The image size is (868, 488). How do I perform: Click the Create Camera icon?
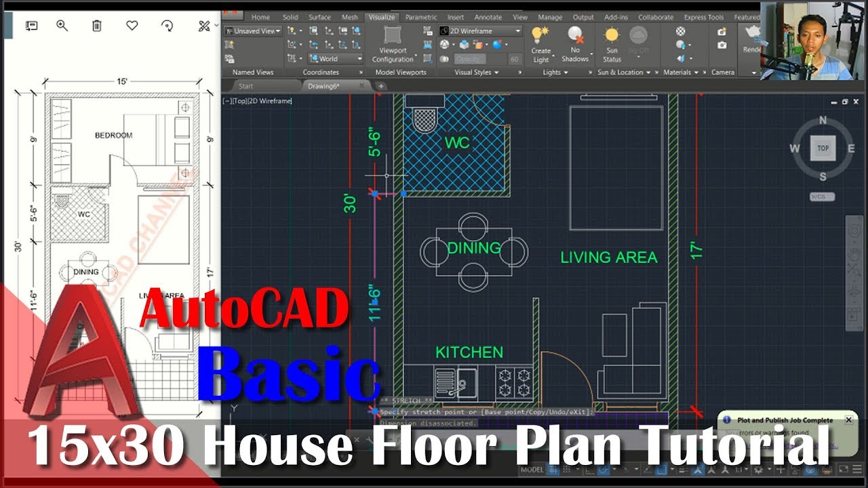pyautogui.click(x=722, y=31)
